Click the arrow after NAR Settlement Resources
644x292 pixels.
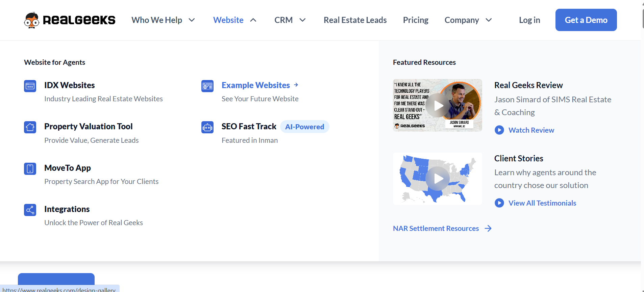point(488,229)
